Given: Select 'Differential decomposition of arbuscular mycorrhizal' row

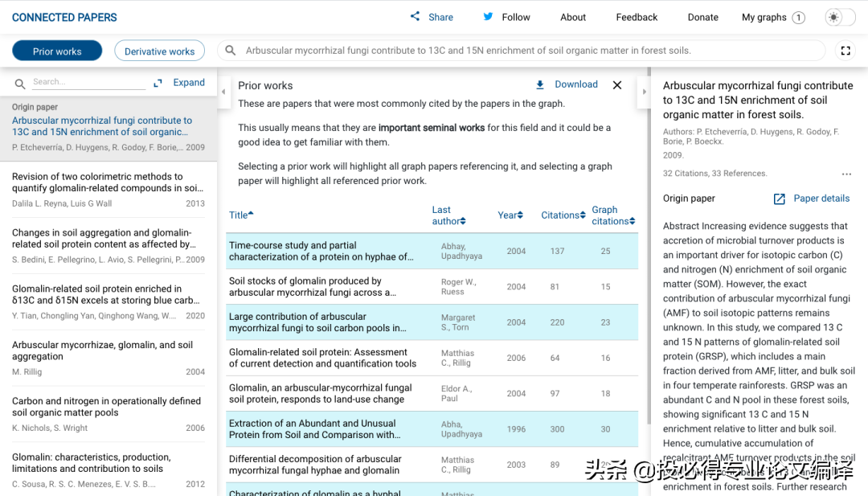Looking at the screenshot, I should pos(432,465).
